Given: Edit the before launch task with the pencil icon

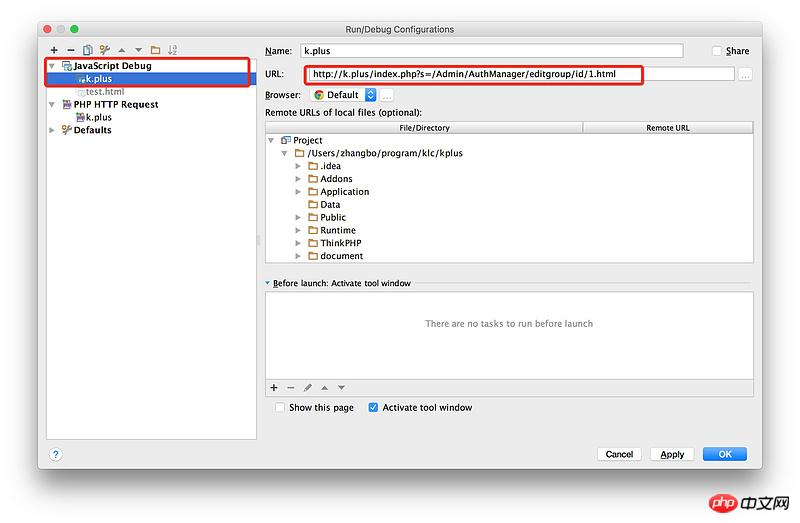Looking at the screenshot, I should click(x=308, y=388).
